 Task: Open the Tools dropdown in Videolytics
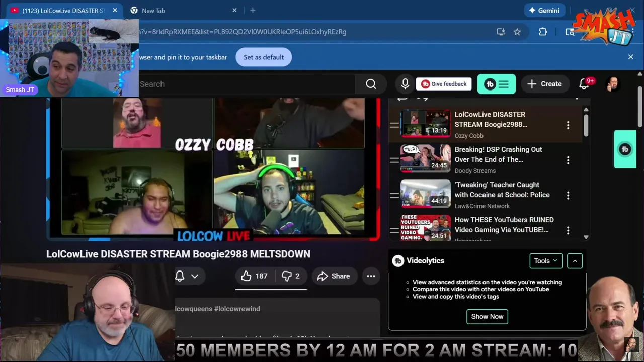click(x=546, y=260)
